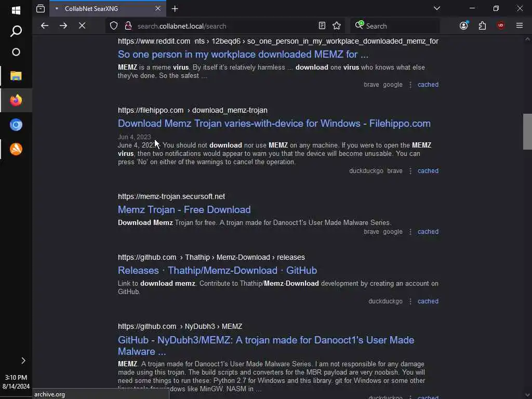This screenshot has width=532, height=399.
Task: Toggle reader view in address bar
Action: tap(322, 26)
